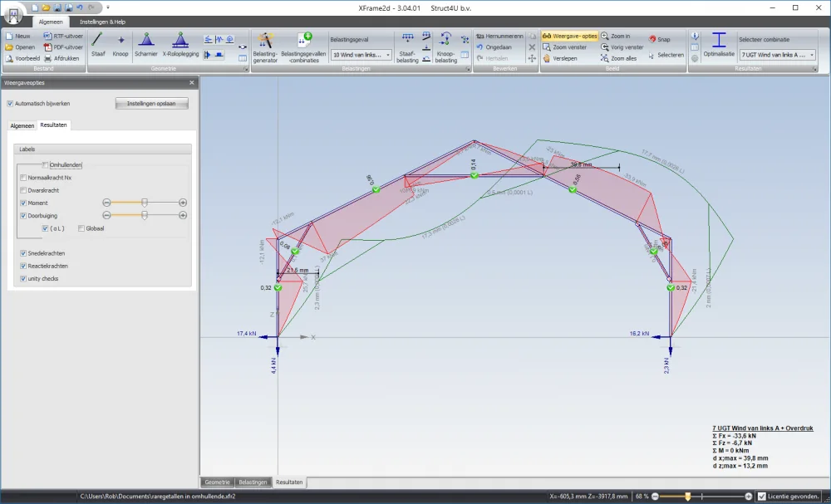Enable Normaalkracht Nx checkbox

pyautogui.click(x=23, y=178)
